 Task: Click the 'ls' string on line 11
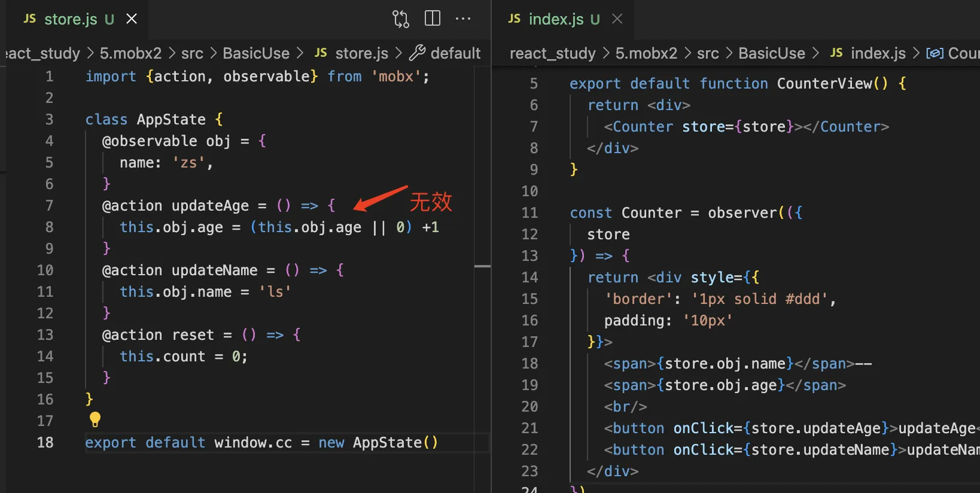[x=275, y=291]
